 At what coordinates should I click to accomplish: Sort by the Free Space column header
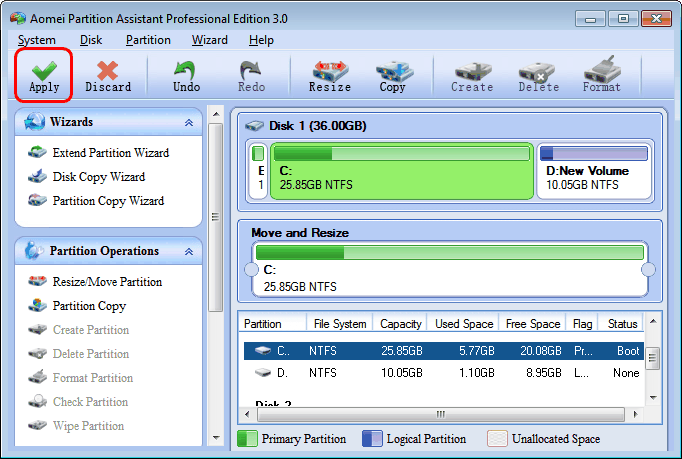(533, 324)
